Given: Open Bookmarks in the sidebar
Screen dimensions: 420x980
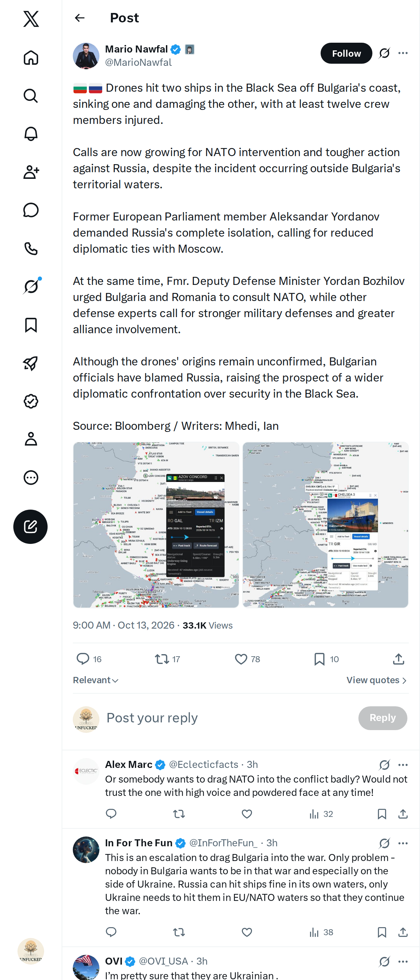Looking at the screenshot, I should pyautogui.click(x=31, y=325).
